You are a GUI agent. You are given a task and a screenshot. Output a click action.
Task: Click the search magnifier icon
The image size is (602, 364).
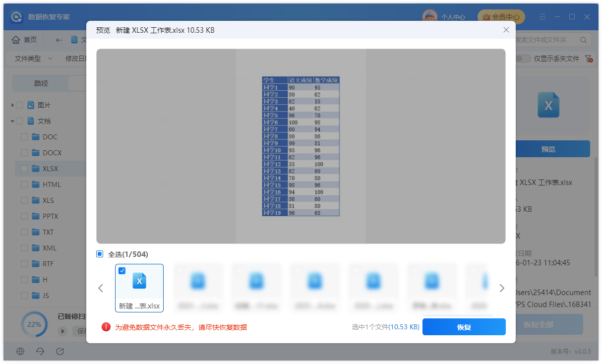[583, 40]
